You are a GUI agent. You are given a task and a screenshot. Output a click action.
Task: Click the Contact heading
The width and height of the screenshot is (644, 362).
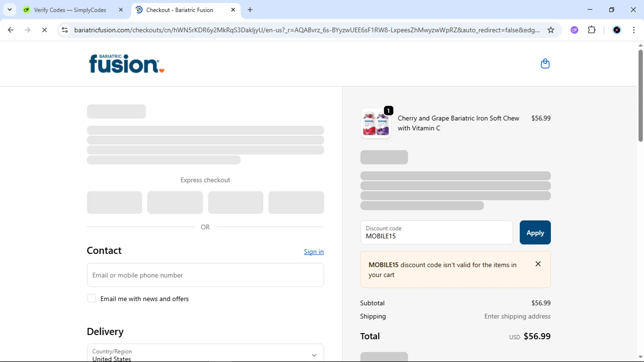click(x=104, y=250)
